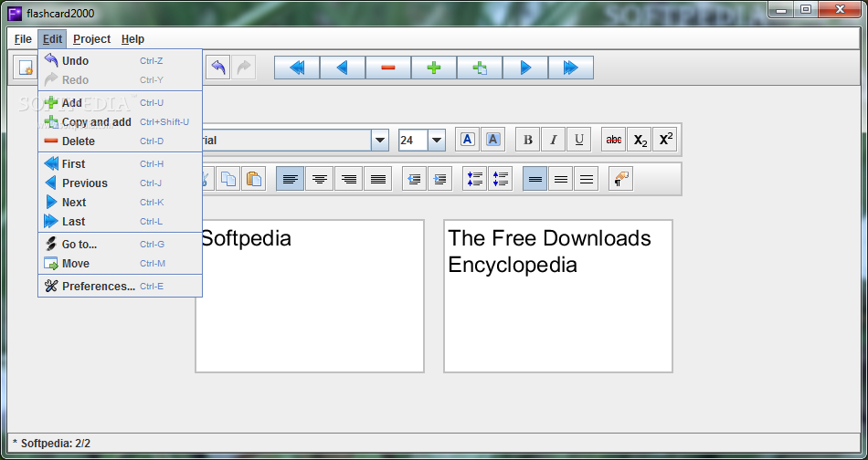This screenshot has width=868, height=460.
Task: Click the clear formatting eraser icon
Action: pyautogui.click(x=620, y=179)
